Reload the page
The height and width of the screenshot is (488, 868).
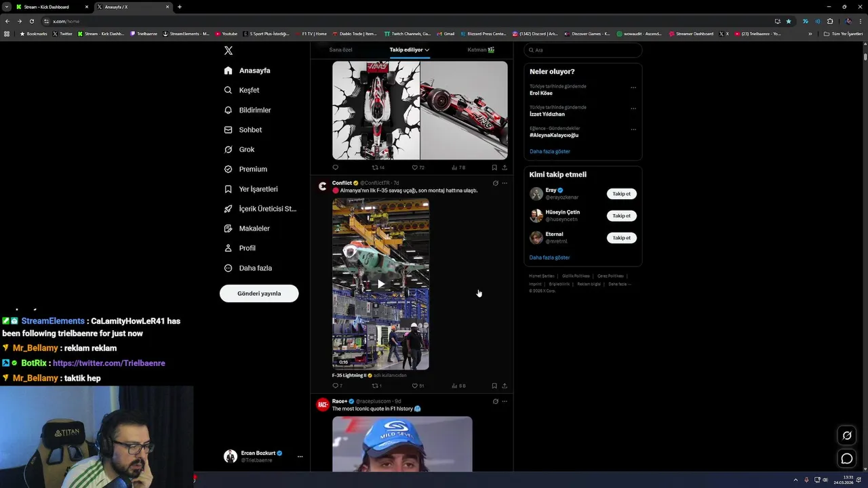pyautogui.click(x=31, y=21)
